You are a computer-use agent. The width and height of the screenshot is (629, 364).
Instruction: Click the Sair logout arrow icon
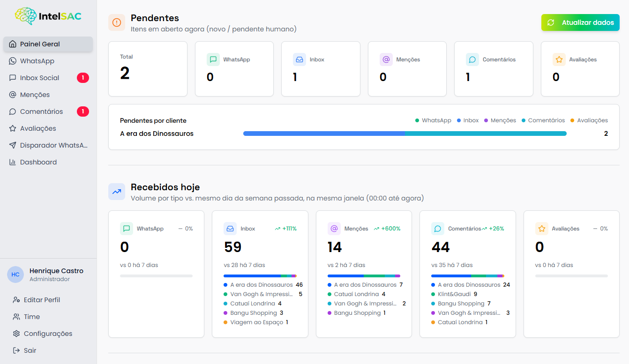tap(16, 350)
